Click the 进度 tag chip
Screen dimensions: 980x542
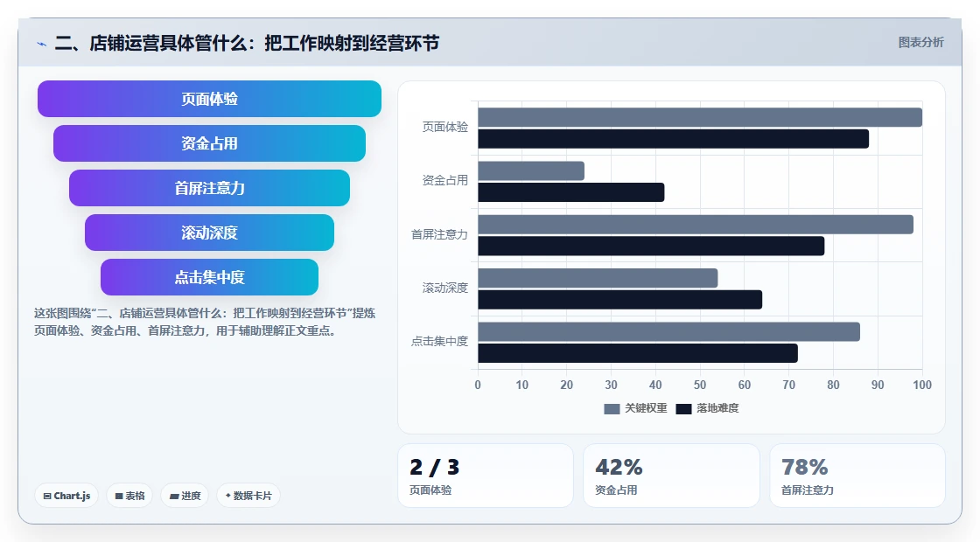pyautogui.click(x=185, y=496)
